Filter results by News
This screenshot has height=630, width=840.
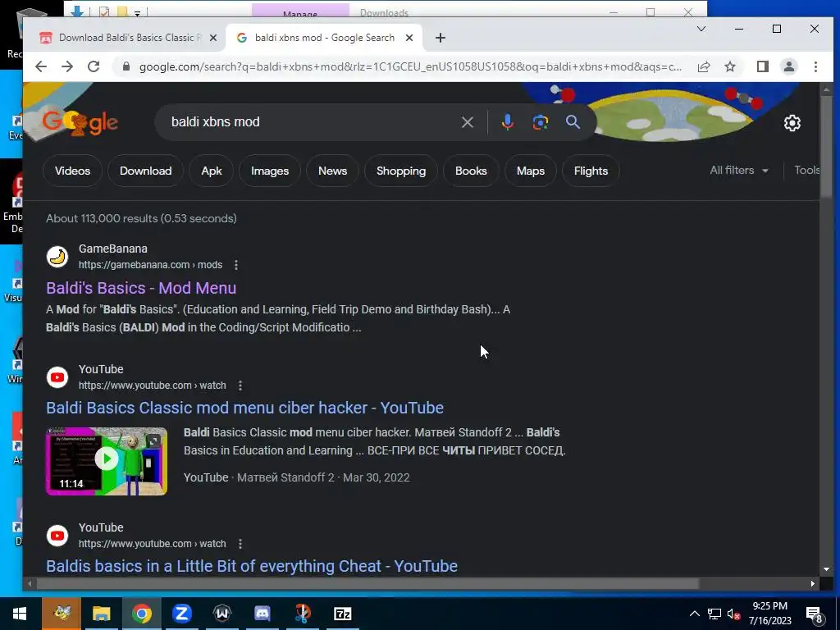pyautogui.click(x=332, y=171)
